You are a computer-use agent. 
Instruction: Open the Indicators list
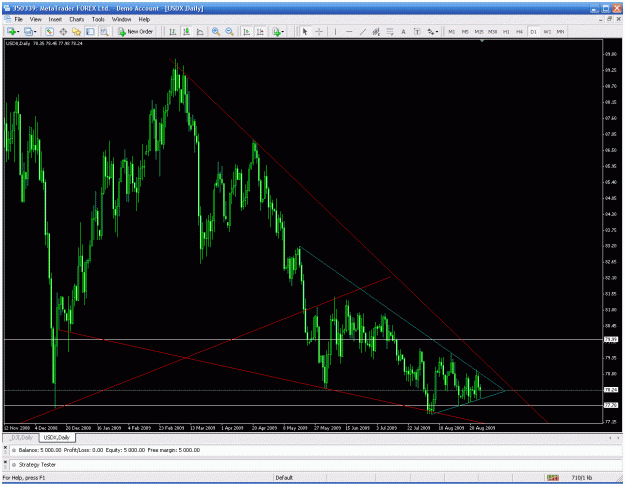(x=276, y=31)
